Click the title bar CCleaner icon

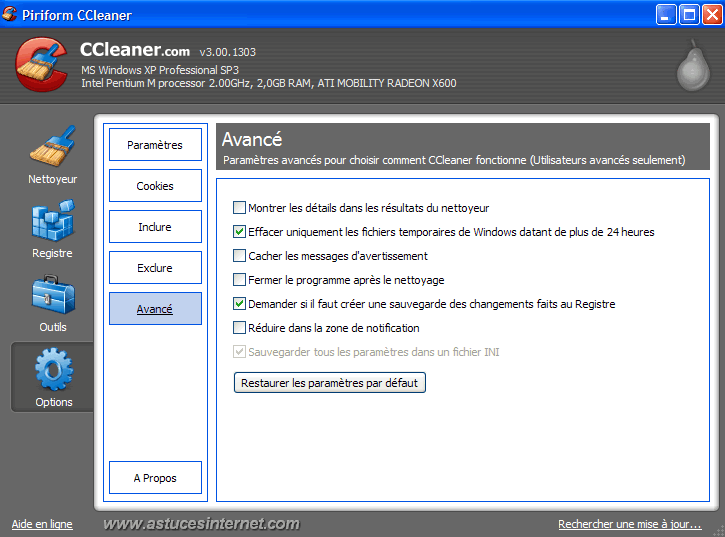9,14
